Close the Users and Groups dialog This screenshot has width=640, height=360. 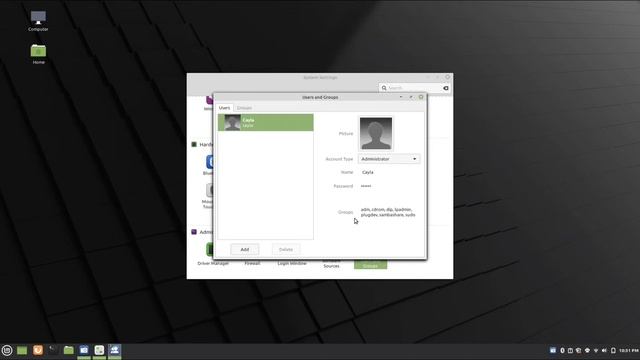421,97
